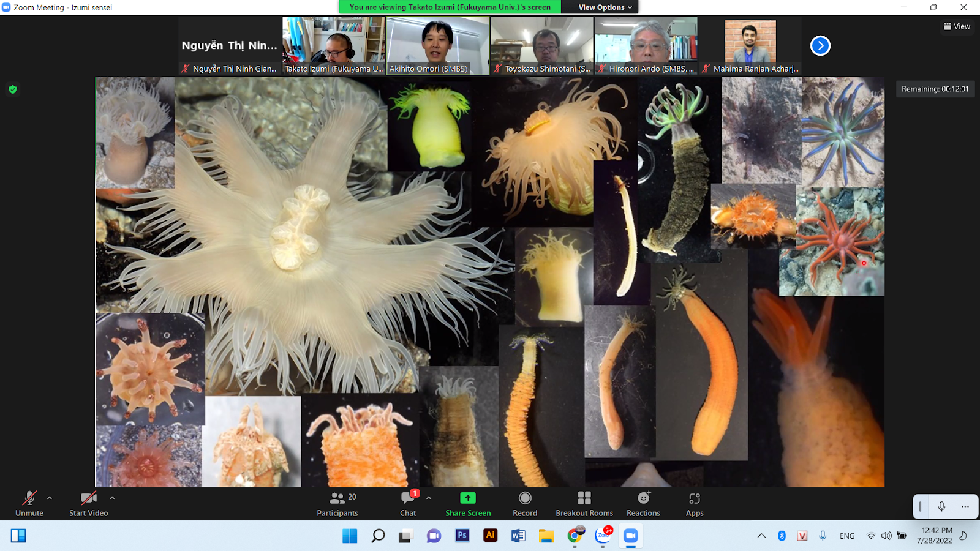Select Akihito Omori's video thumbnail
This screenshot has height=551, width=980.
tap(438, 46)
